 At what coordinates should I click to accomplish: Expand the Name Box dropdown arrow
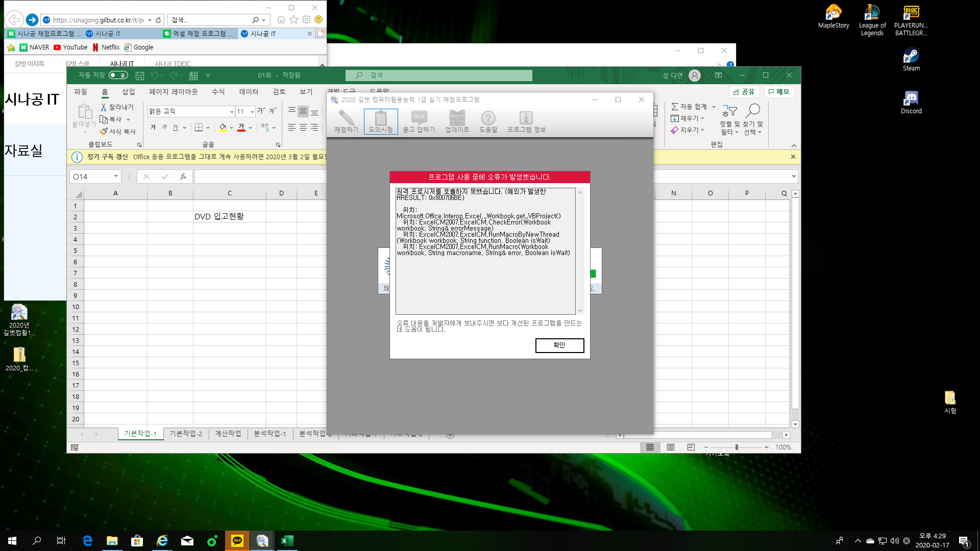(116, 177)
